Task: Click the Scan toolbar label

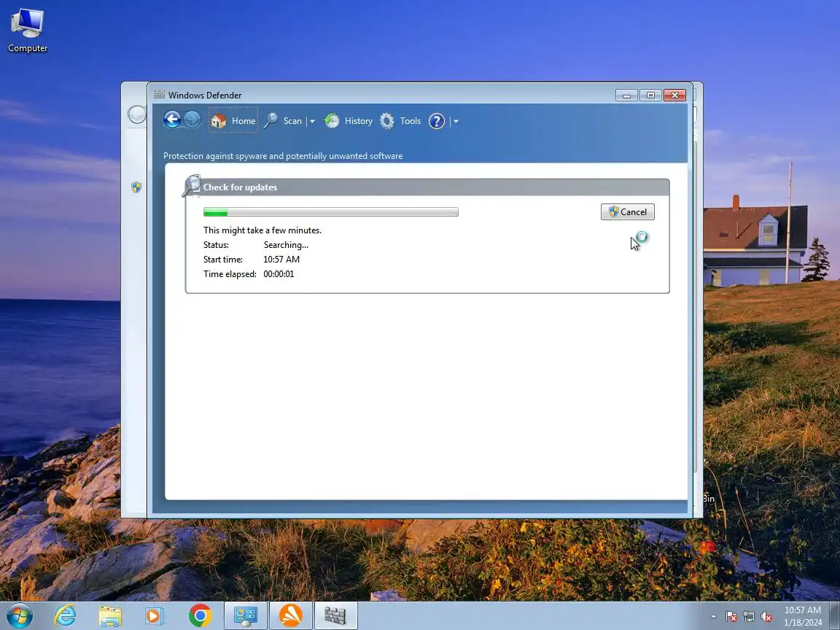Action: 292,121
